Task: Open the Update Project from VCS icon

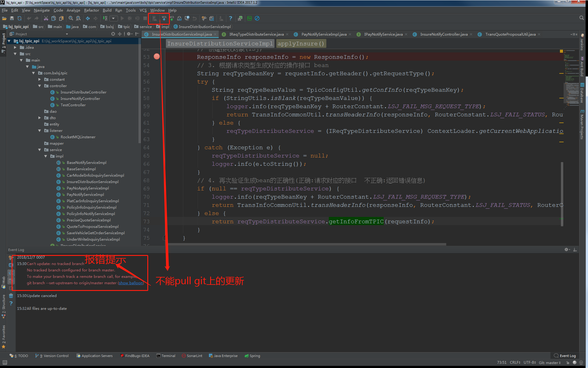Action: (x=164, y=19)
